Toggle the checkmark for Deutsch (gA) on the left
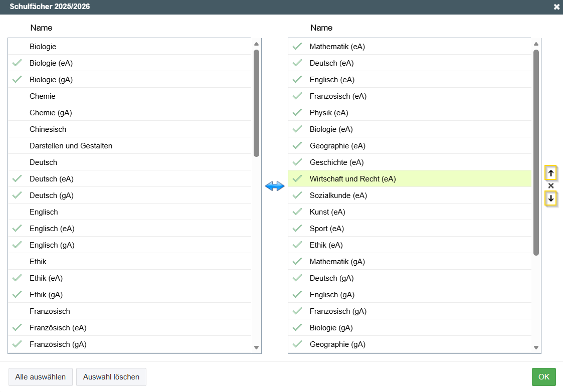Viewport: 563px width, 392px height. click(18, 195)
